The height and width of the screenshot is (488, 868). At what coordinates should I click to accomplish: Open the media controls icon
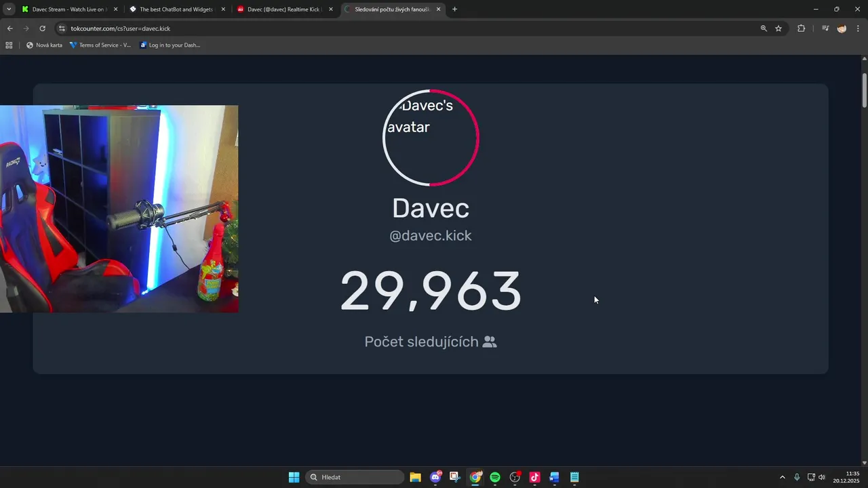click(x=825, y=28)
